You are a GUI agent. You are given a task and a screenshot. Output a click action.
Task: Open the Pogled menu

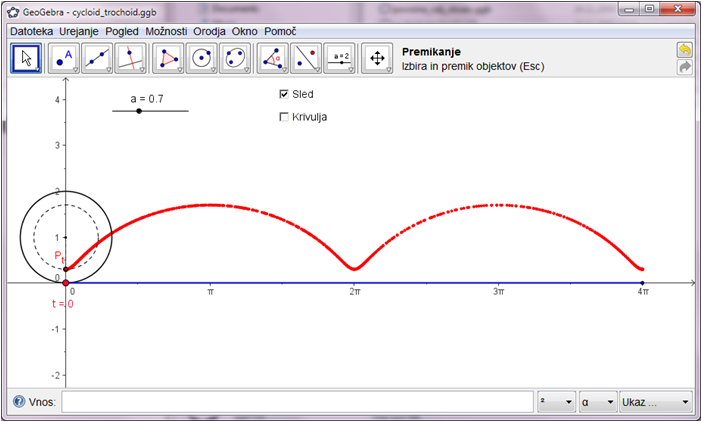pos(122,31)
